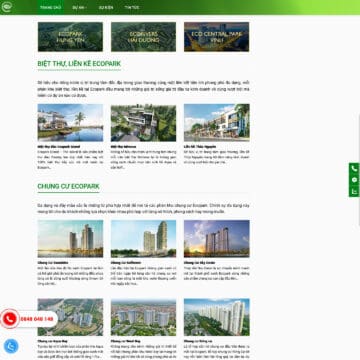The width and height of the screenshot is (360, 360).
Task: Open the Eco Central Park Vinh banner
Action: [217, 37]
